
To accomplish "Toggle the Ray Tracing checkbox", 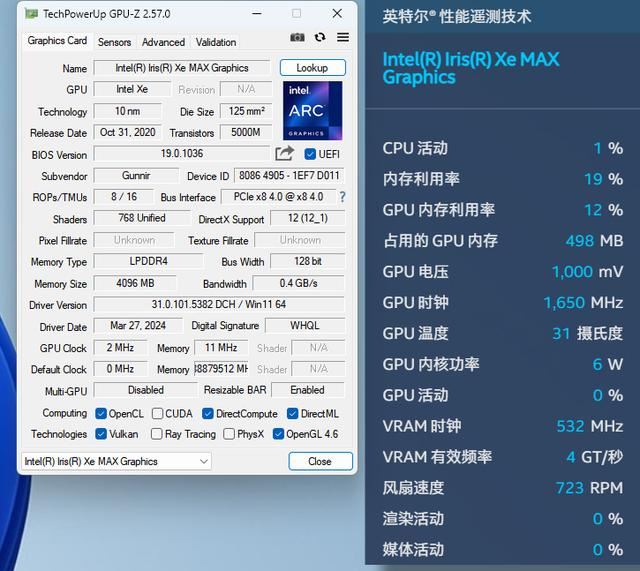I will click(156, 434).
